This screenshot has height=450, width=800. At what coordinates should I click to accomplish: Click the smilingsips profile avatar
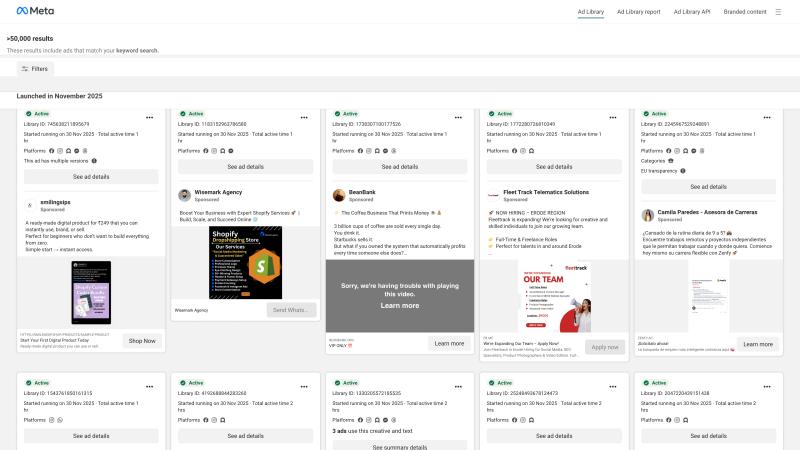[x=30, y=206]
